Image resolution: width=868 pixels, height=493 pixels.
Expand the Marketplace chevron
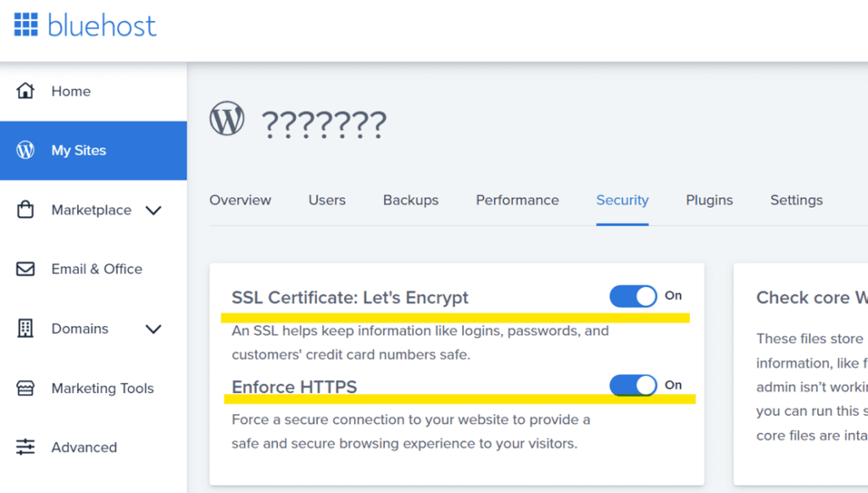[153, 210]
